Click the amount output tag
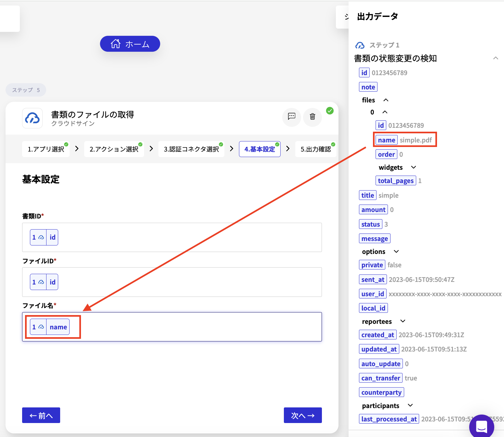The image size is (504, 437). 373,210
